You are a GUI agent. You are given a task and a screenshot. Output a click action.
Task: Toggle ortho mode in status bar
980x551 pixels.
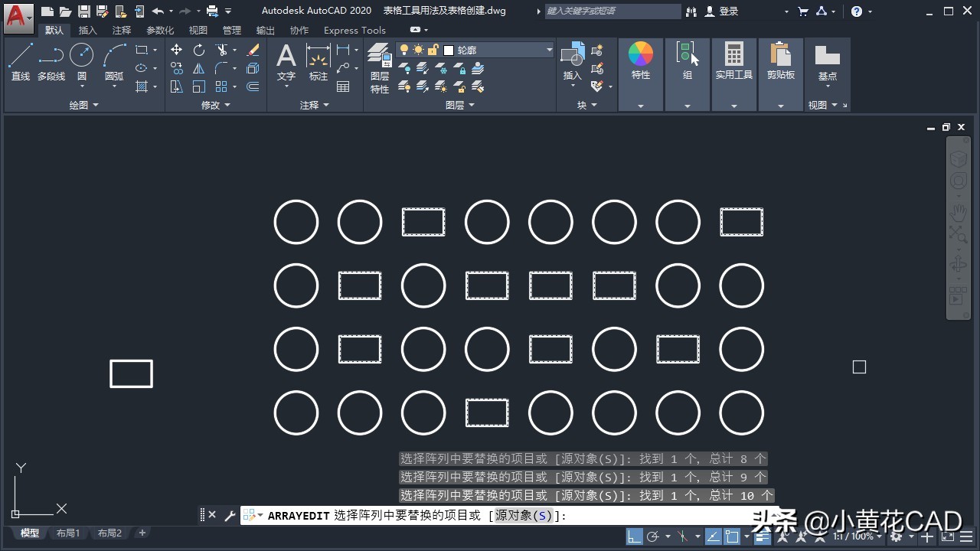pos(635,536)
